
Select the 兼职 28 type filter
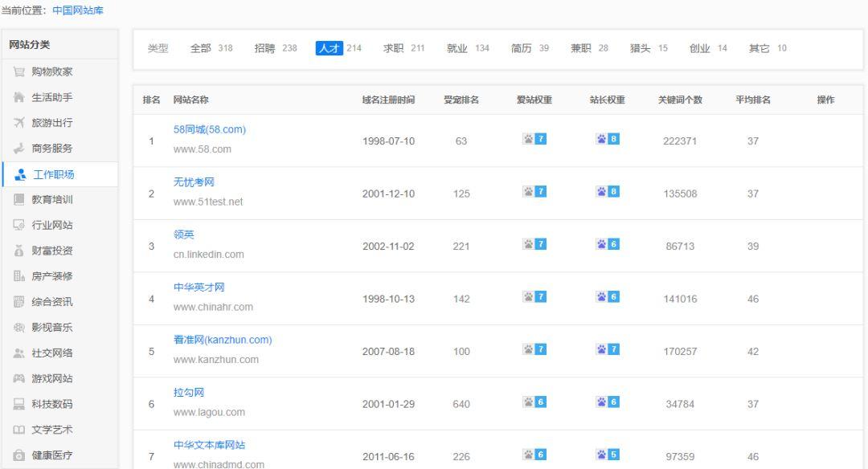tap(589, 48)
